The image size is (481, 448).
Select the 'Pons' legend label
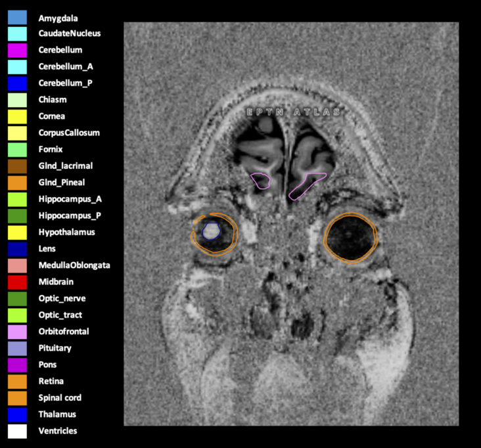pyautogui.click(x=47, y=365)
